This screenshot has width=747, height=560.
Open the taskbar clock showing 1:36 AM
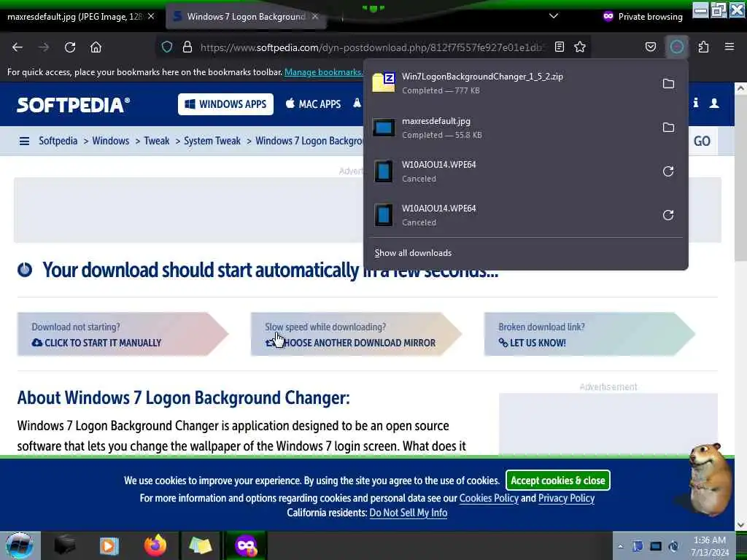710,546
